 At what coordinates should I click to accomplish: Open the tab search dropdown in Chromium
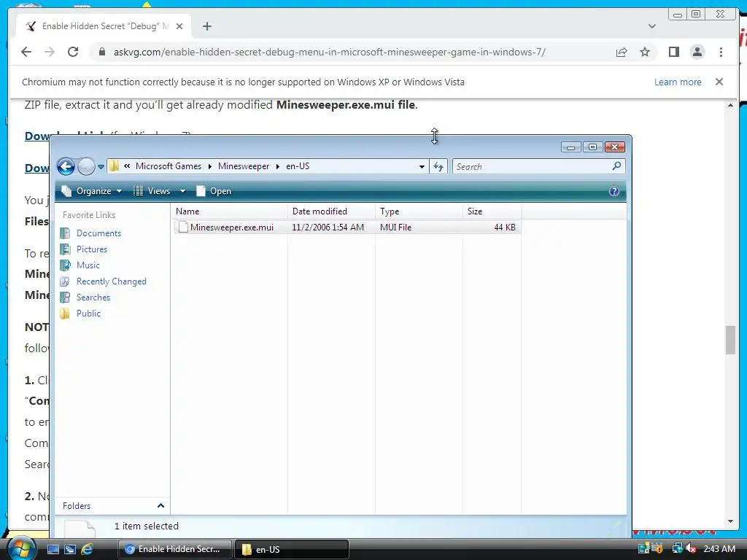652,26
